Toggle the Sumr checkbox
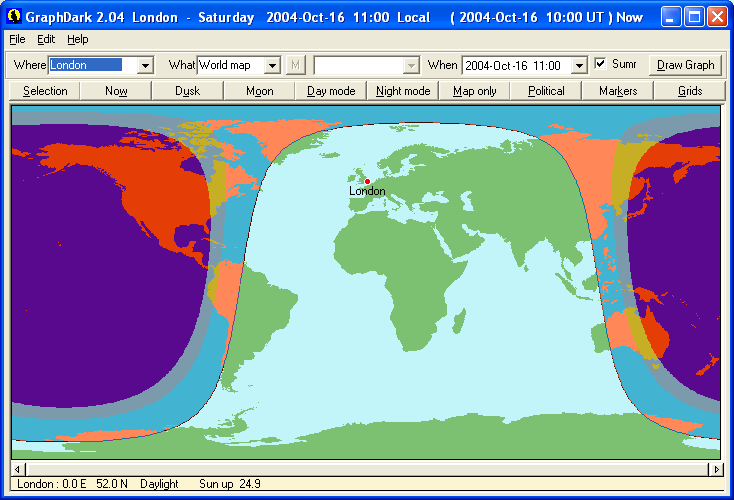Image resolution: width=734 pixels, height=500 pixels. click(x=600, y=64)
